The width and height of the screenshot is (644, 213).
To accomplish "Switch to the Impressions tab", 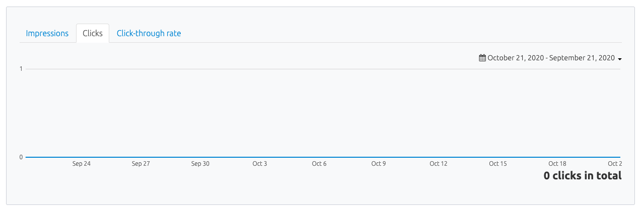I will coord(47,33).
